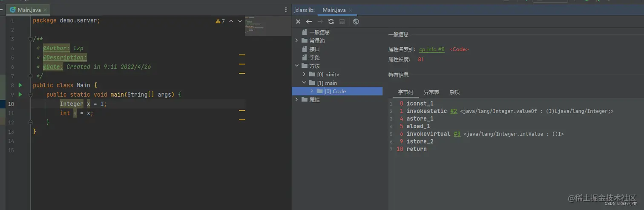Click the fold end marker at line 7

(x=30, y=76)
